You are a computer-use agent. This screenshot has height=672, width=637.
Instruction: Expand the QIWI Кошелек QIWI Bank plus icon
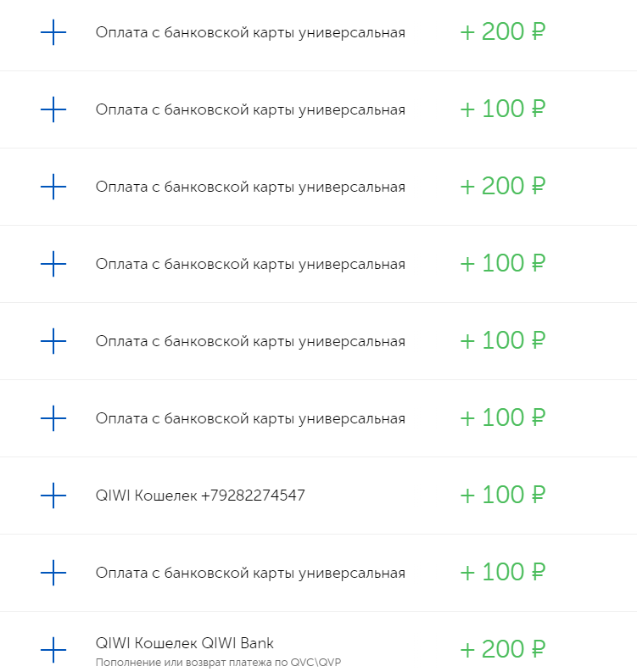[x=53, y=651]
